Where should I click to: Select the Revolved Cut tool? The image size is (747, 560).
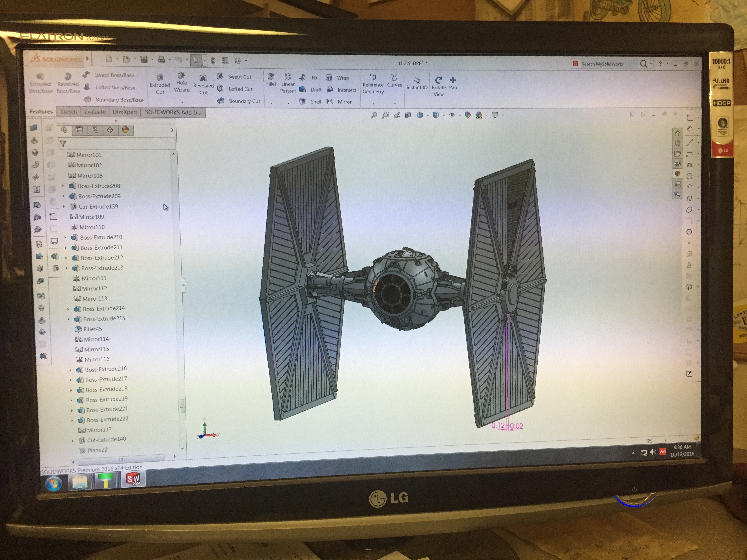pyautogui.click(x=203, y=85)
